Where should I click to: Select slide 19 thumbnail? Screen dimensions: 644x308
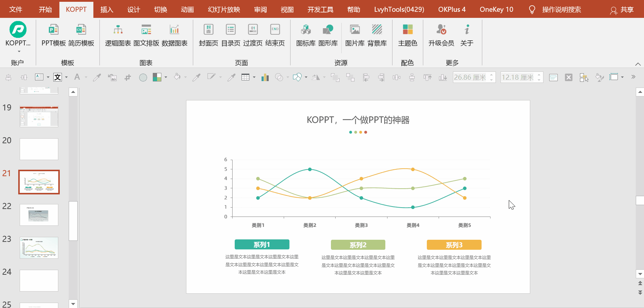click(39, 116)
